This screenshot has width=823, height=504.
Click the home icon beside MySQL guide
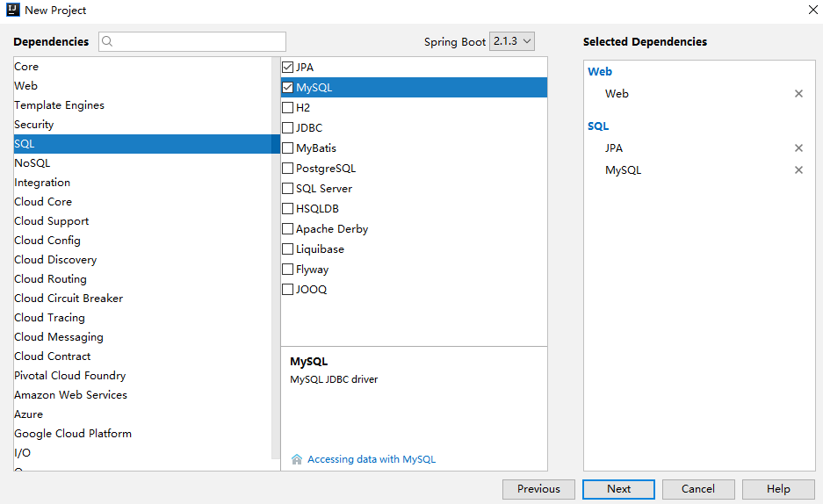coord(297,459)
